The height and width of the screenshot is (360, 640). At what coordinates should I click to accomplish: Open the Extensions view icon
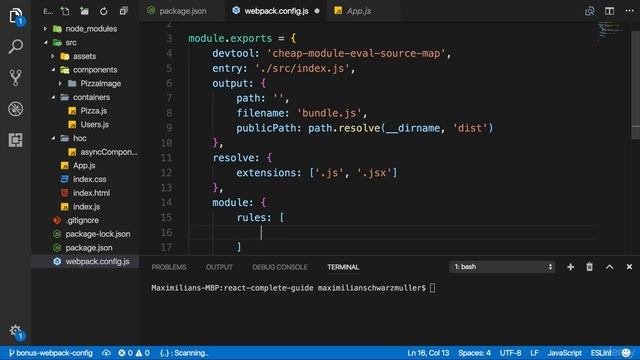point(16,140)
